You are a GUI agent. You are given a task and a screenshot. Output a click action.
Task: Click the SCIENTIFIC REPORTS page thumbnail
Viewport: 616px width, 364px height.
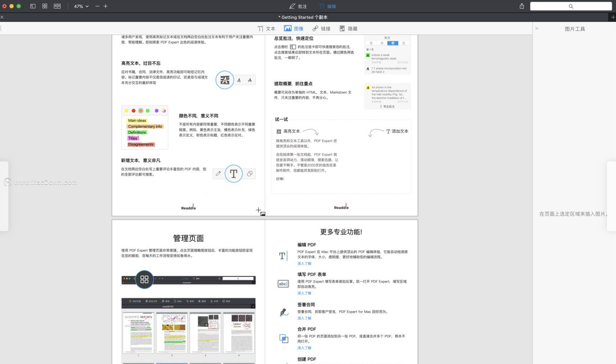138,333
